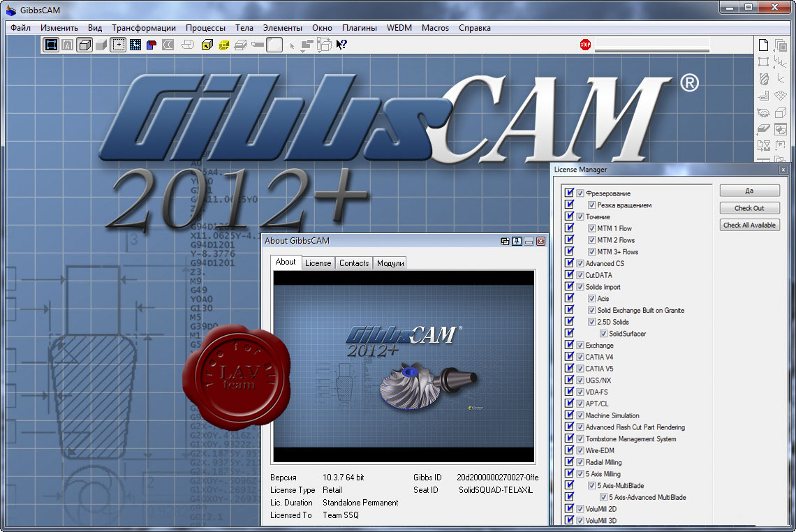The height and width of the screenshot is (532, 796).
Task: Toggle the gray checkbox beside Wire-EDM
Action: (x=580, y=450)
